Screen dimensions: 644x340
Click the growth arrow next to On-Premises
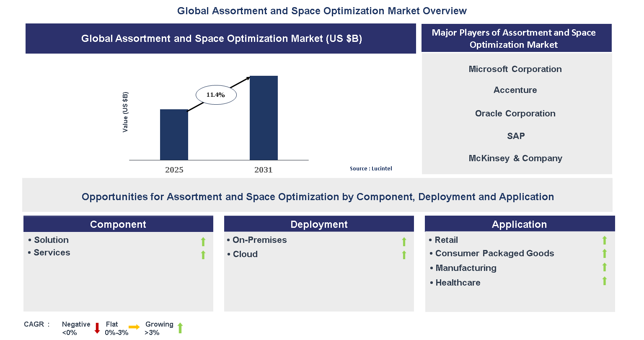tap(404, 242)
